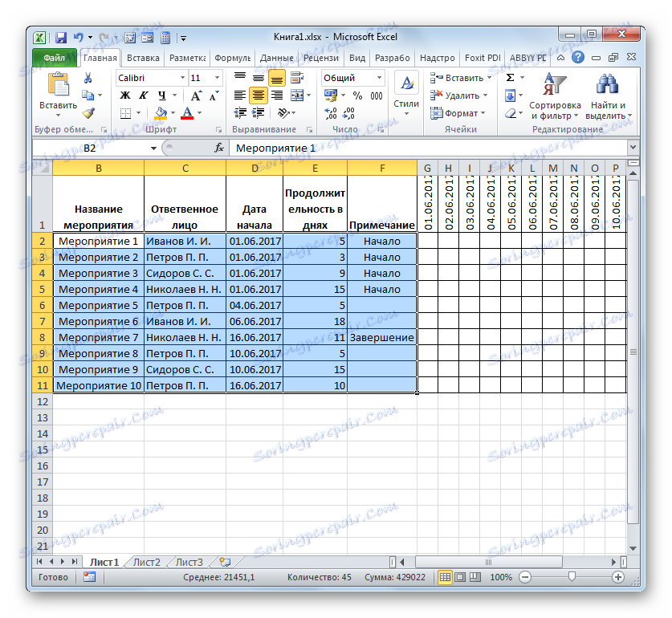This screenshot has width=672, height=618.
Task: Open Вставить cells dropdown arrow
Action: click(489, 78)
